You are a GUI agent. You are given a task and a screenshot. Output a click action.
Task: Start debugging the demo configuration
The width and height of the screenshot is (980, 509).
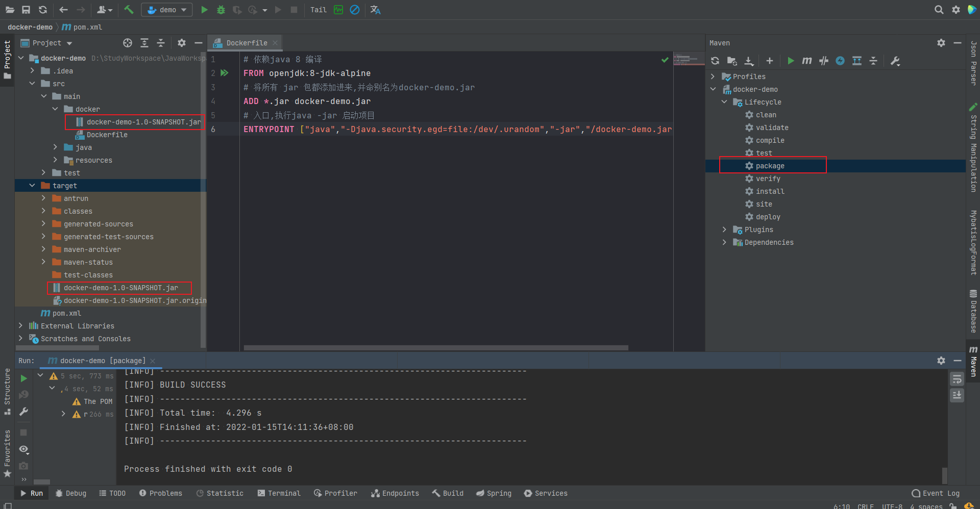[220, 10]
